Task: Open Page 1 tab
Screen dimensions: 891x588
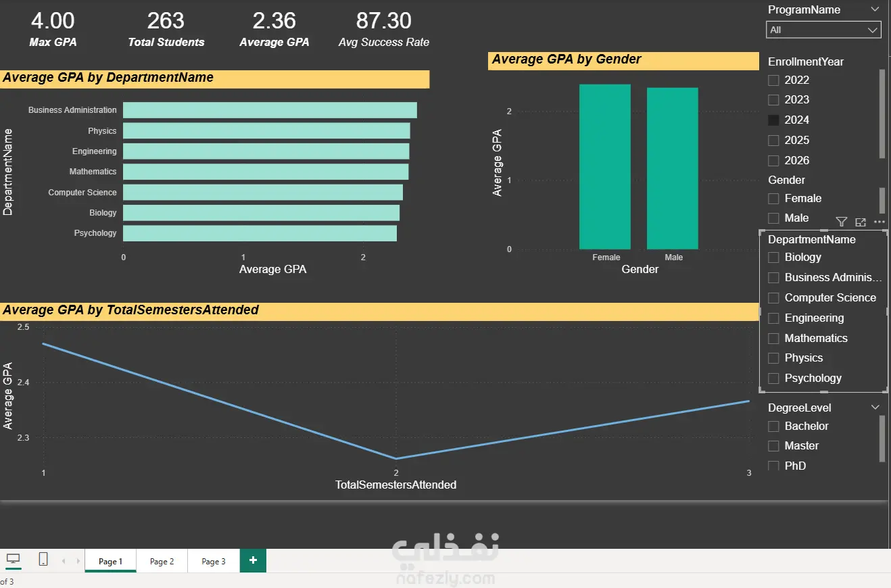Action: 111,561
